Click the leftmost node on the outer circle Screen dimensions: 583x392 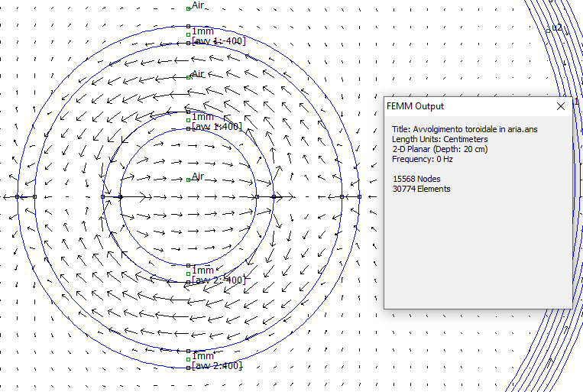pyautogui.click(x=17, y=197)
